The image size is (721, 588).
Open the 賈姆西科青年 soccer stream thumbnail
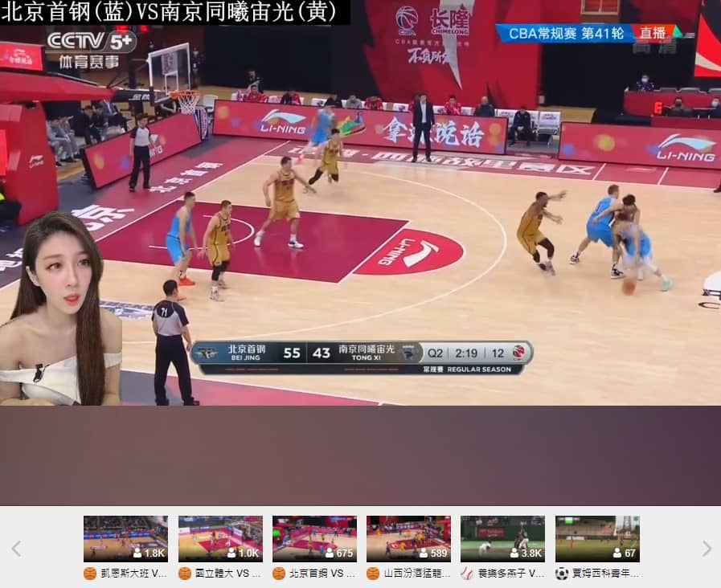[598, 539]
